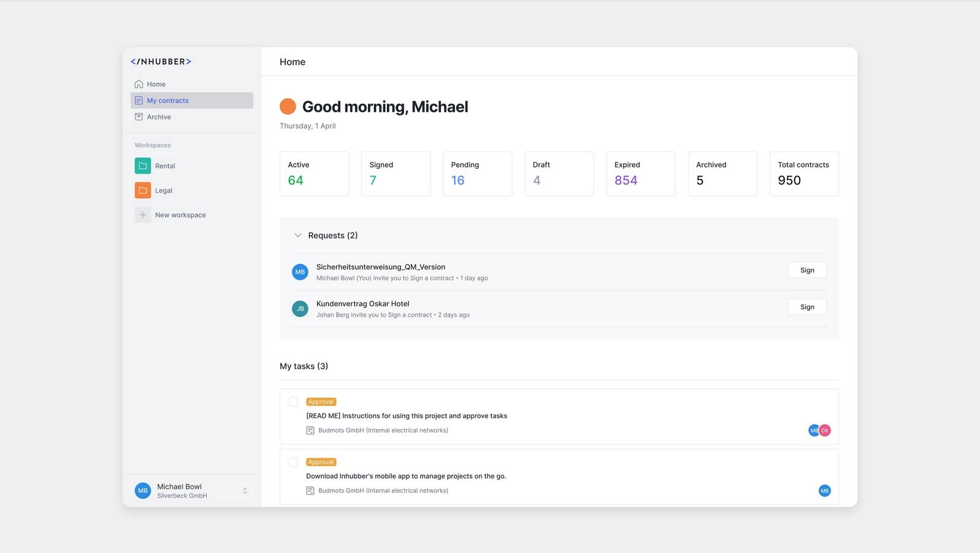Click the Silverbeck GmbH company name
The image size is (980, 553).
tap(182, 496)
